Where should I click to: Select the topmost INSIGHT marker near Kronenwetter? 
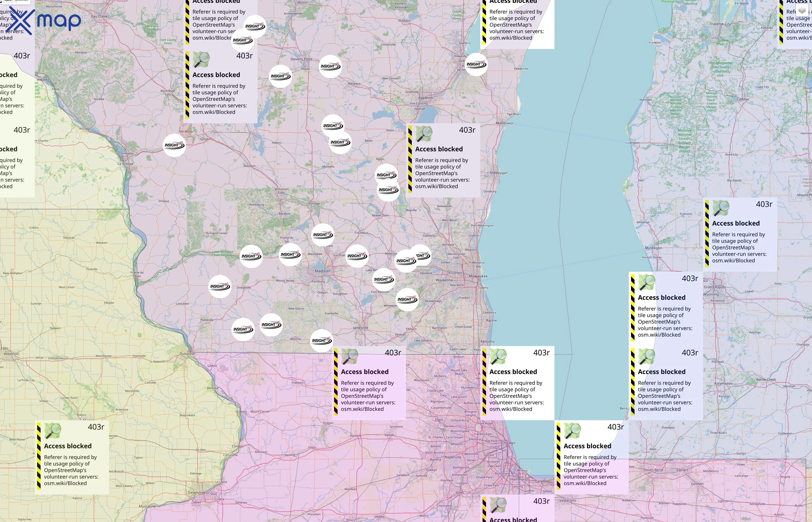tap(255, 26)
